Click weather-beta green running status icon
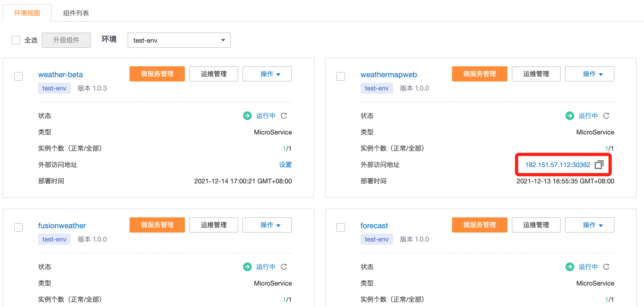Image resolution: width=644 pixels, height=307 pixels. pos(247,116)
